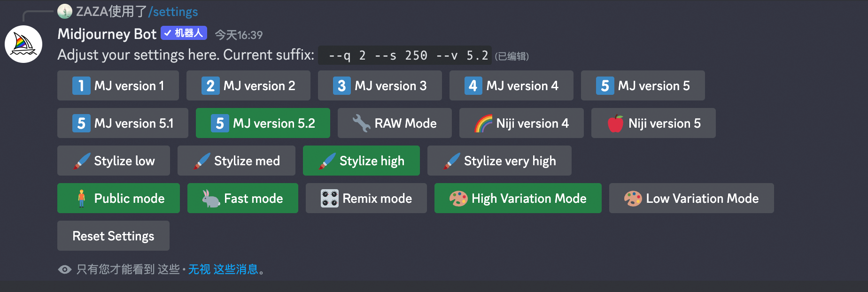This screenshot has width=868, height=292.
Task: Toggle Stylize high setting
Action: click(x=361, y=161)
